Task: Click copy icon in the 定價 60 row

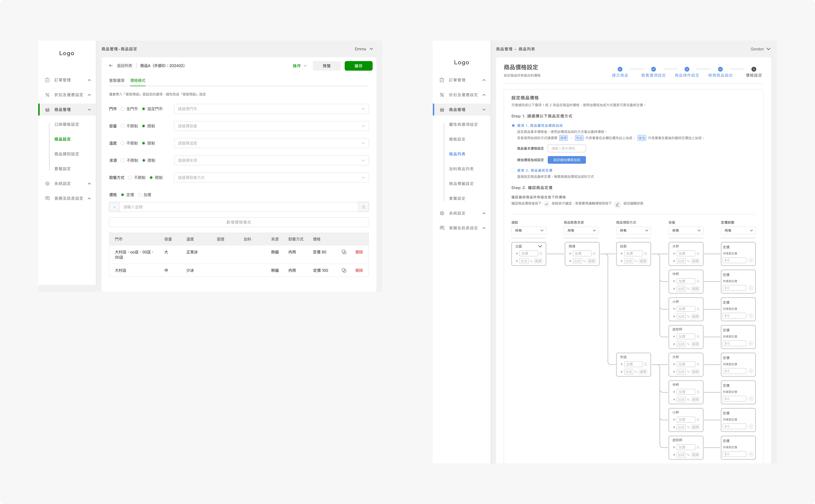Action: point(344,252)
